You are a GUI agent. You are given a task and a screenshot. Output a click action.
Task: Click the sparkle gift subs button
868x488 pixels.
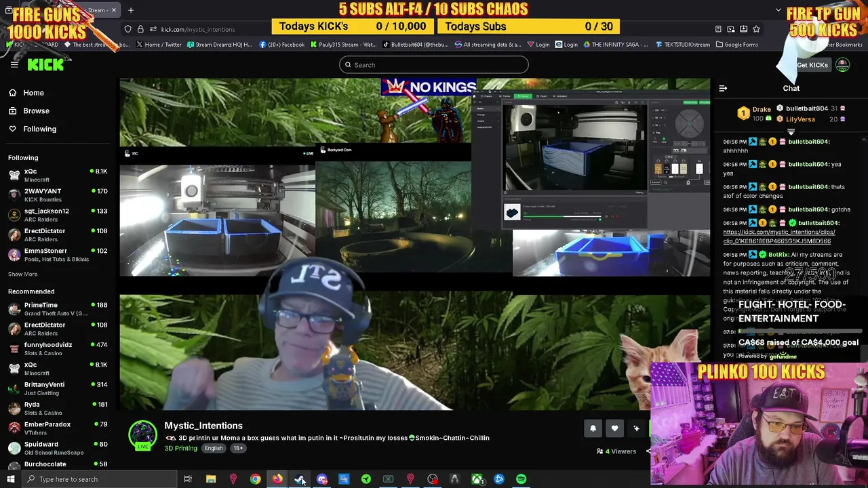pos(636,428)
